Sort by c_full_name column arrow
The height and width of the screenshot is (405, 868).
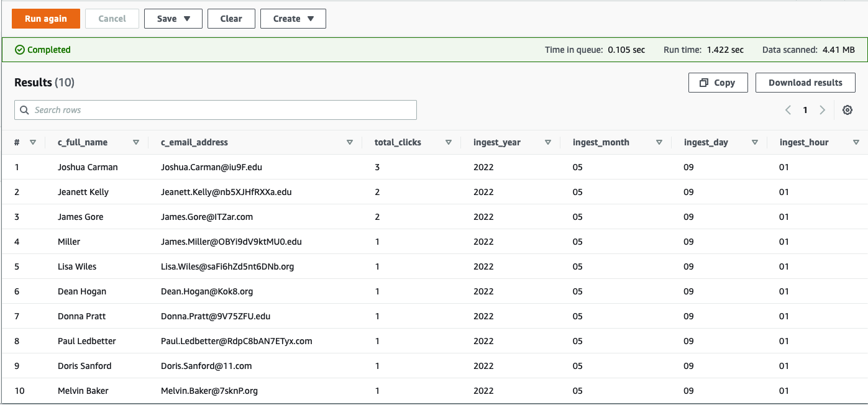pyautogui.click(x=136, y=142)
